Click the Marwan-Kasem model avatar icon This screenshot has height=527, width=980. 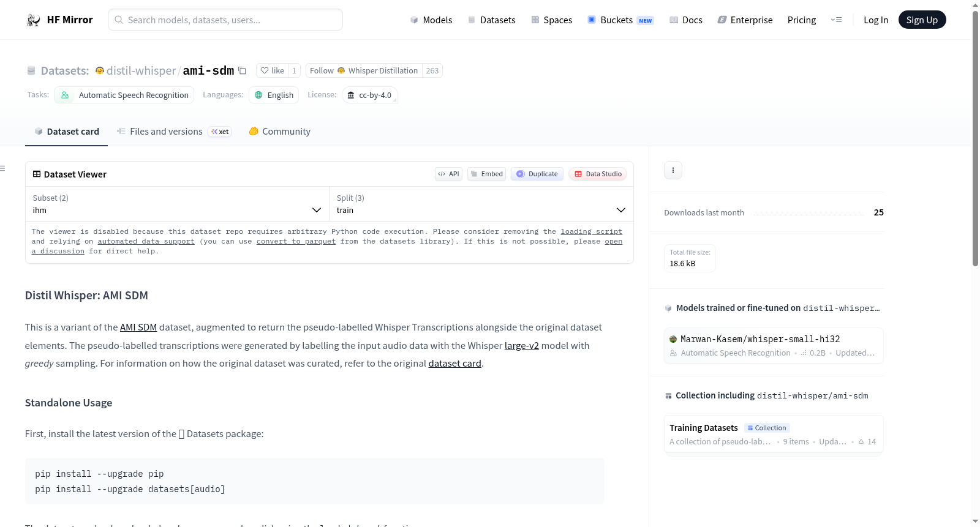coord(673,339)
